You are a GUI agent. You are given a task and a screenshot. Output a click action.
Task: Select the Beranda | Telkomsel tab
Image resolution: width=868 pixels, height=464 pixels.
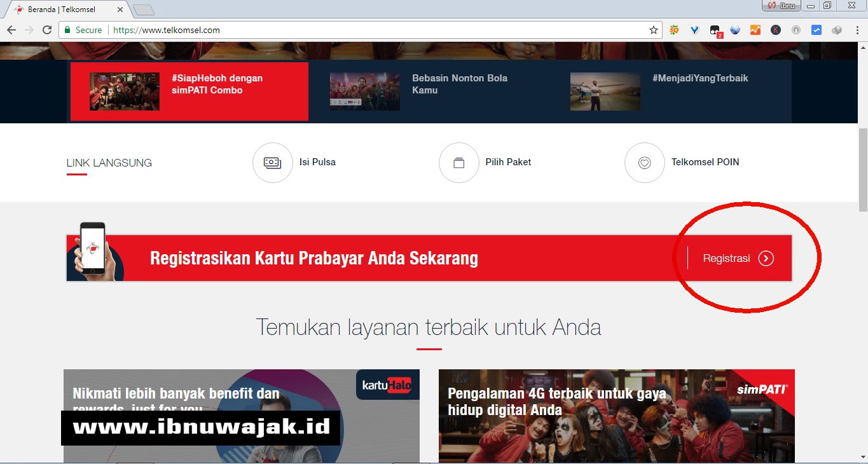point(68,10)
